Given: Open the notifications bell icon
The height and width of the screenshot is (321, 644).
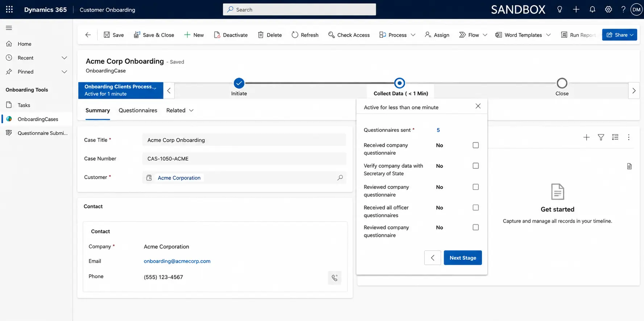Looking at the screenshot, I should point(592,9).
